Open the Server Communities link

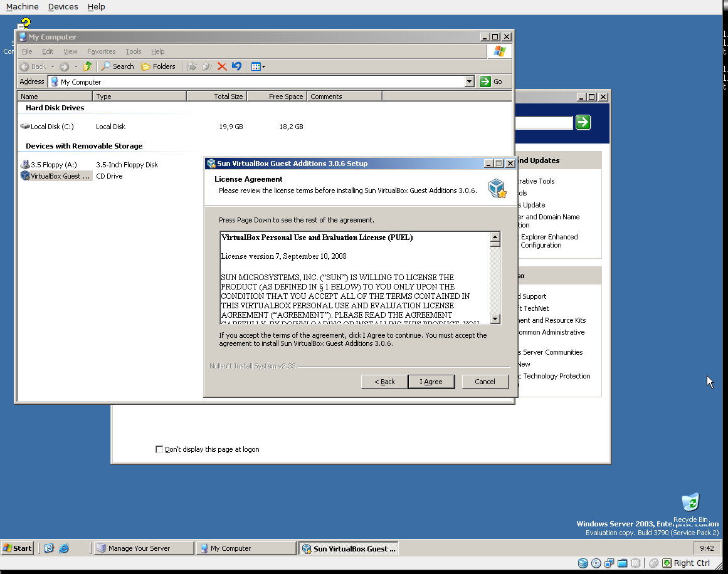click(x=550, y=352)
